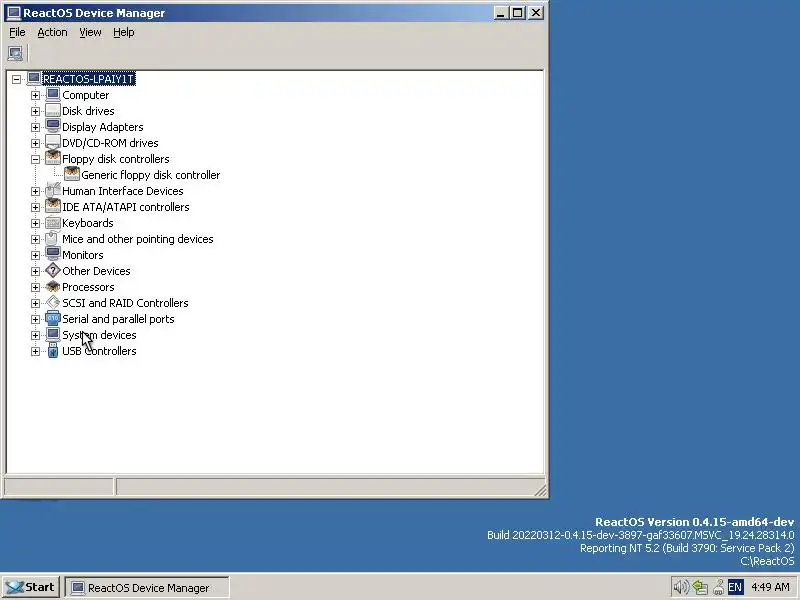Expand the Disk drives node
Viewport: 800px width, 600px height.
[35, 111]
